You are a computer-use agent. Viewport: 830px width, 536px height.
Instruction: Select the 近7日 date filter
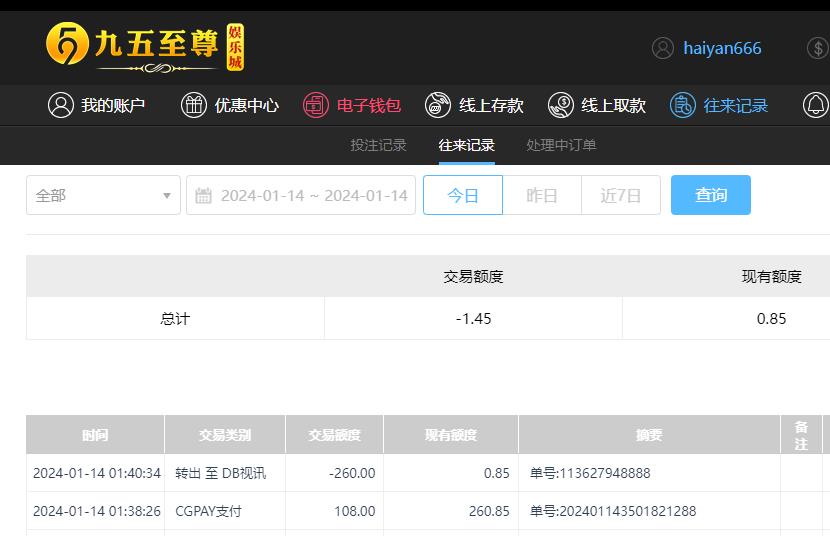click(x=621, y=195)
